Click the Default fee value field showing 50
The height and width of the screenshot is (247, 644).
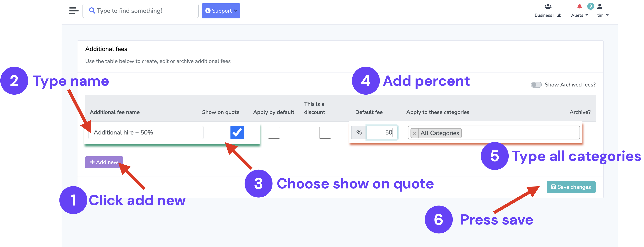(382, 132)
